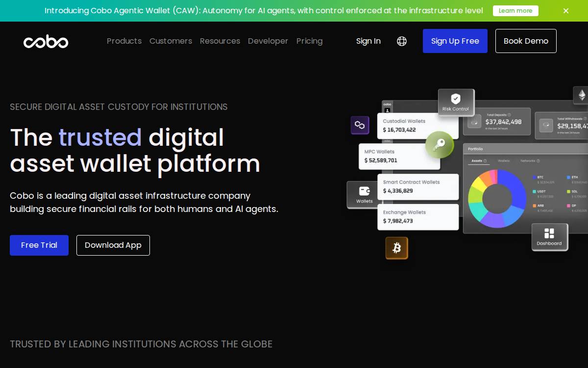Dismiss the announcement banner with the X

pos(566,11)
